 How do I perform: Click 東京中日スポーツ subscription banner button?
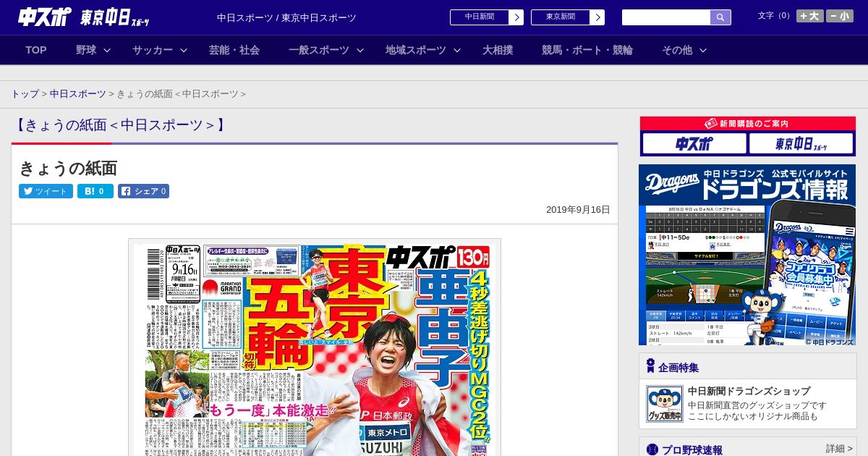(x=801, y=143)
